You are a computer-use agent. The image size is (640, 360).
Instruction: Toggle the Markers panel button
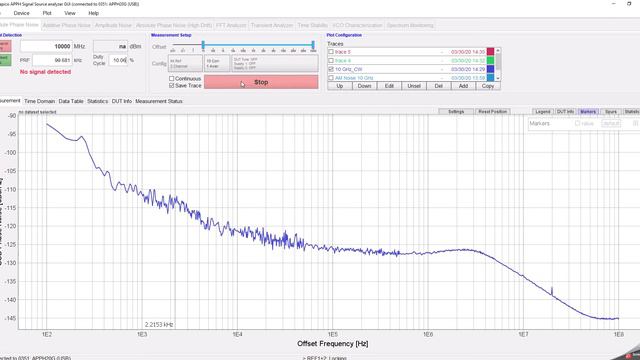click(x=588, y=111)
